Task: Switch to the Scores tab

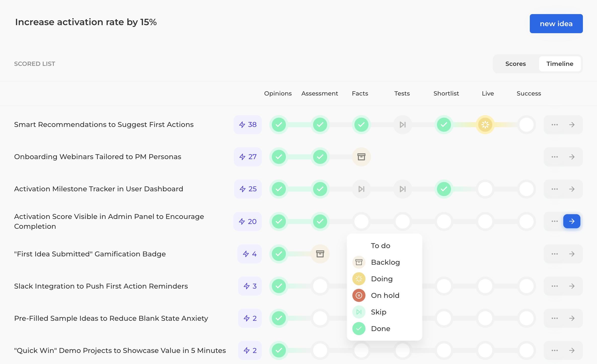Action: pos(515,64)
